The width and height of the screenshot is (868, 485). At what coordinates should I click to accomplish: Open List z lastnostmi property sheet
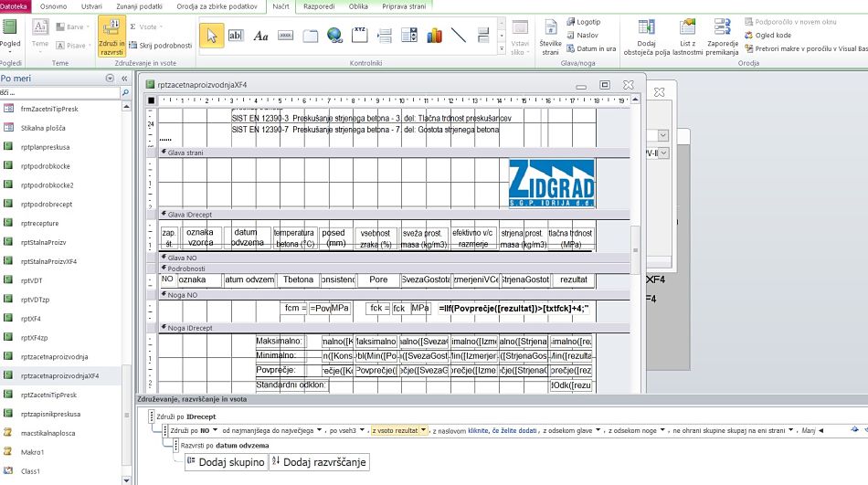pyautogui.click(x=687, y=37)
